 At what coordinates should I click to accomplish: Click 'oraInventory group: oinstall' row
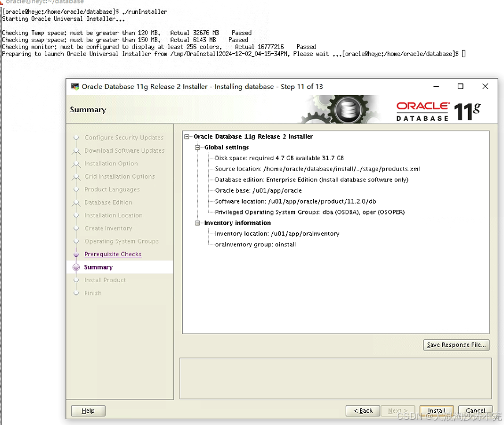(x=255, y=245)
